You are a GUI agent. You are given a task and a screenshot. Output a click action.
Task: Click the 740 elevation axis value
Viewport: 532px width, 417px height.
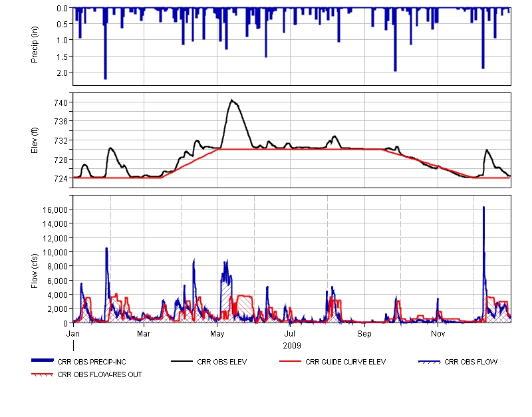61,102
